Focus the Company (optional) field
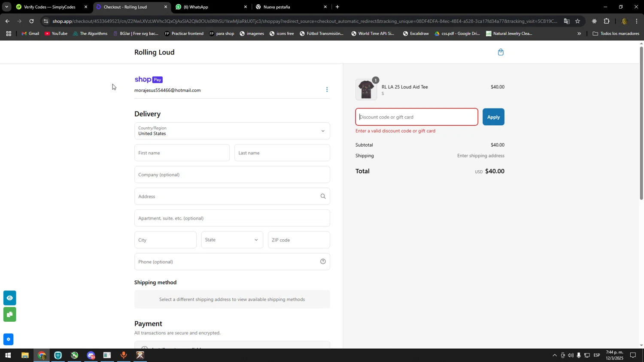Viewport: 644px width, 362px height. coord(232,175)
